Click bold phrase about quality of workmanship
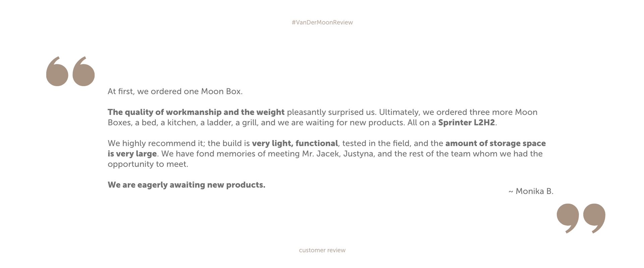The width and height of the screenshot is (644, 268). click(196, 112)
